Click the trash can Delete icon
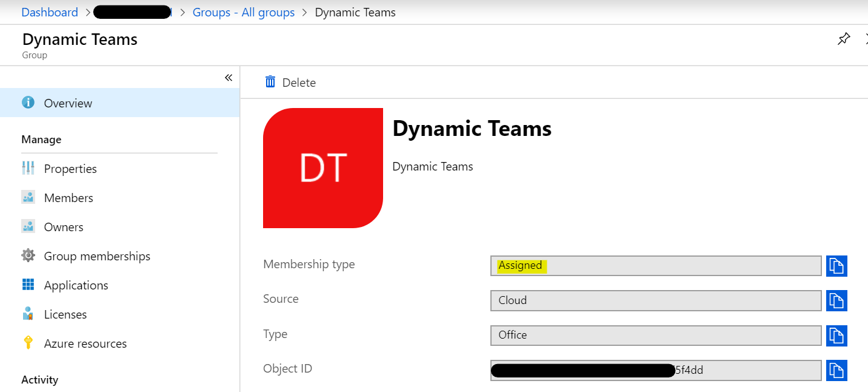This screenshot has height=392, width=868. pyautogui.click(x=270, y=82)
